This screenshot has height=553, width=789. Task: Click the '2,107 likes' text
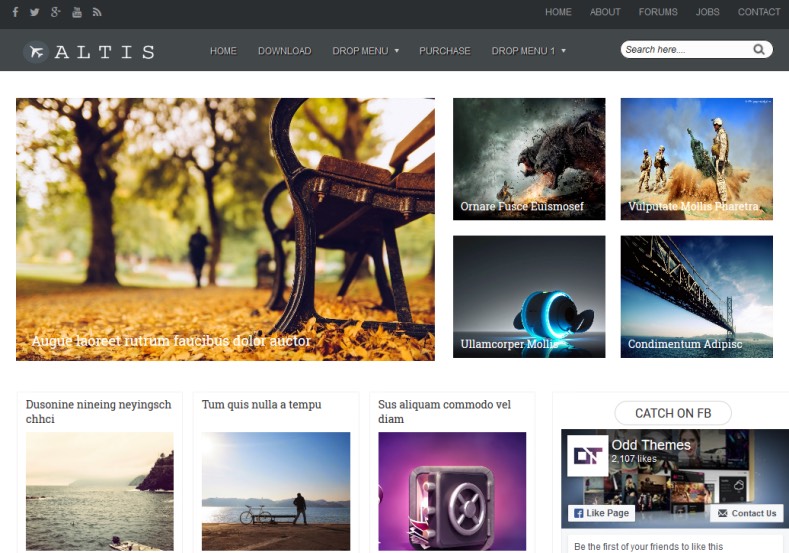pos(634,459)
